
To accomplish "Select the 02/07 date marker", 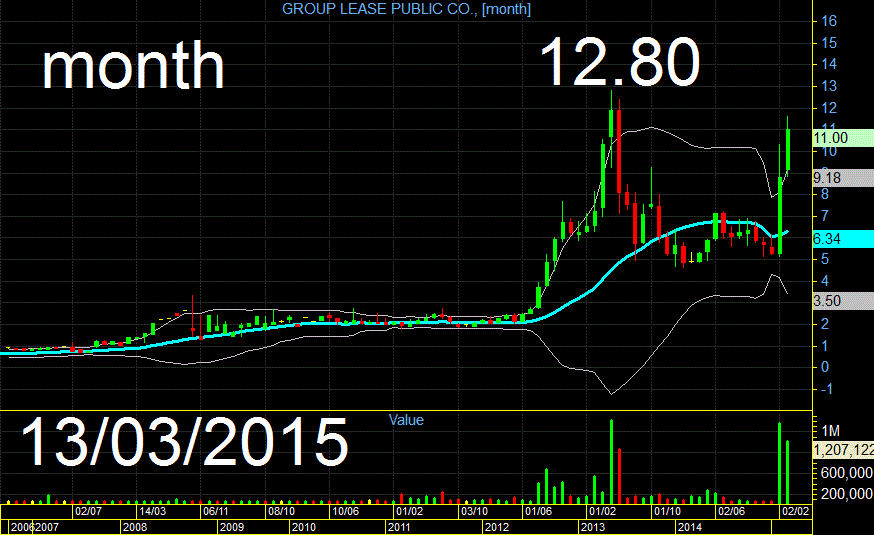I will 89,511.
